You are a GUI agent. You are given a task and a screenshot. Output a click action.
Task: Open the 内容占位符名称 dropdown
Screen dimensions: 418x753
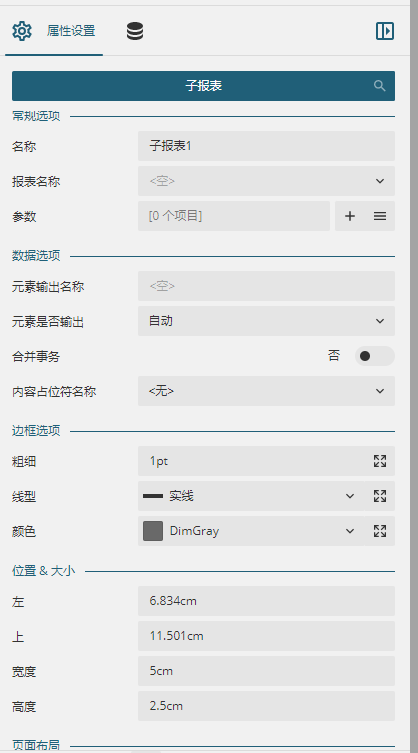point(266,391)
